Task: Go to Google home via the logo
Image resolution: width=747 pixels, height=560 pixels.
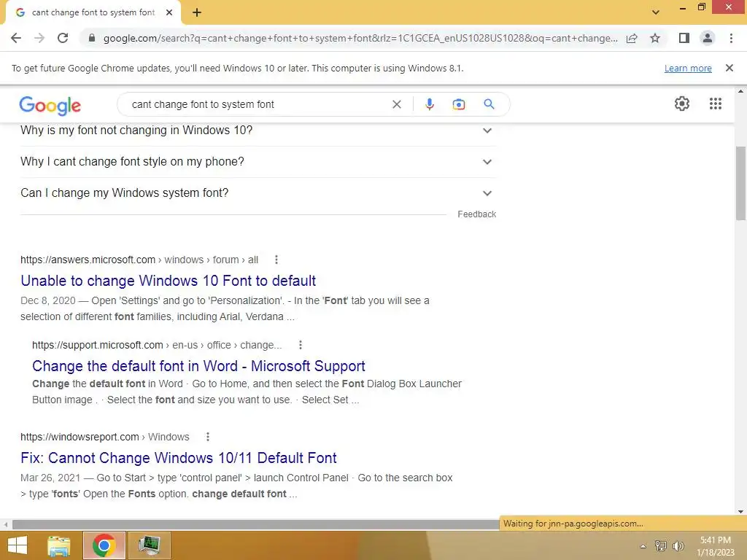Action: [50, 105]
